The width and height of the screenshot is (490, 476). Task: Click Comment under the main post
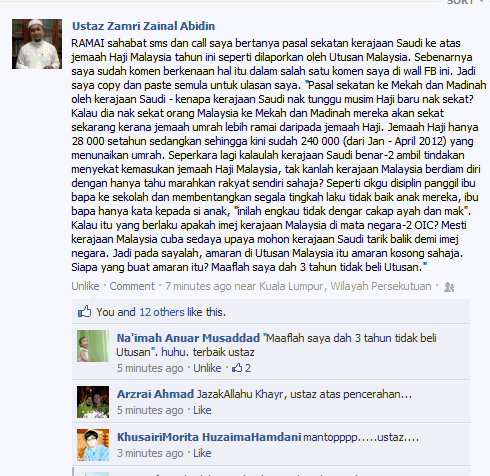click(x=132, y=286)
